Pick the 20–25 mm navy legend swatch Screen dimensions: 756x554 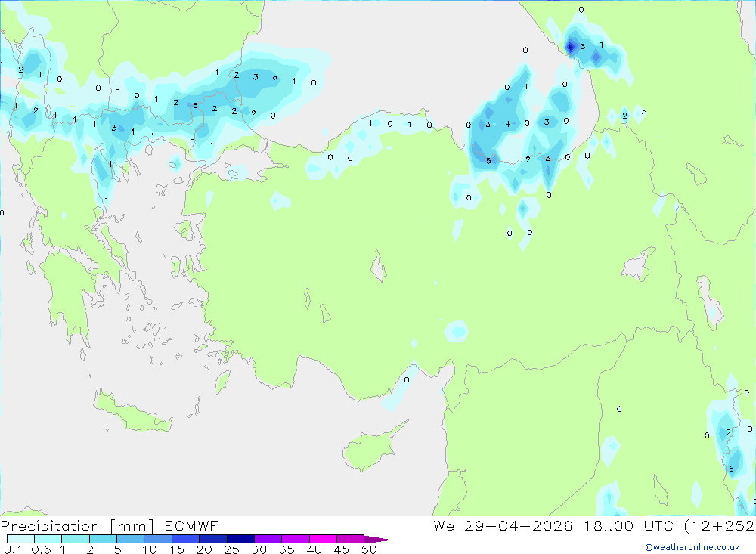click(212, 539)
